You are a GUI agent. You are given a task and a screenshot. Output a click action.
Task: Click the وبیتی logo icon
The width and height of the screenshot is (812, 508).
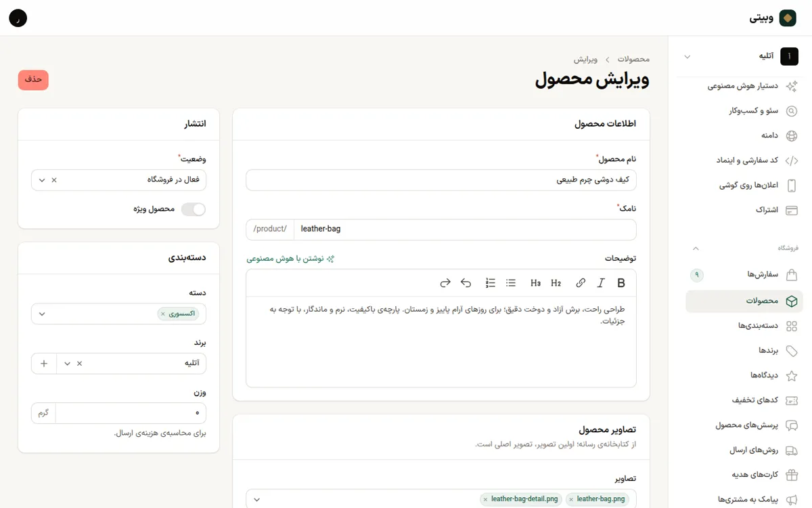(788, 18)
